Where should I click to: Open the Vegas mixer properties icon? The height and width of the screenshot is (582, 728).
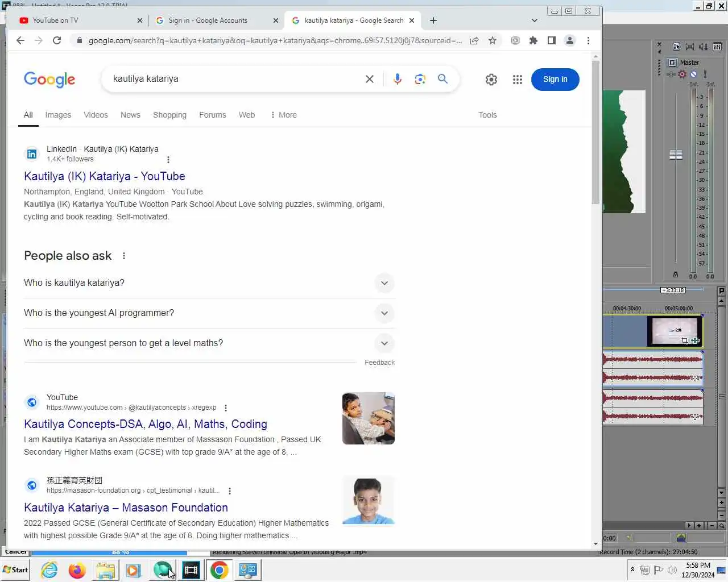[x=676, y=47]
